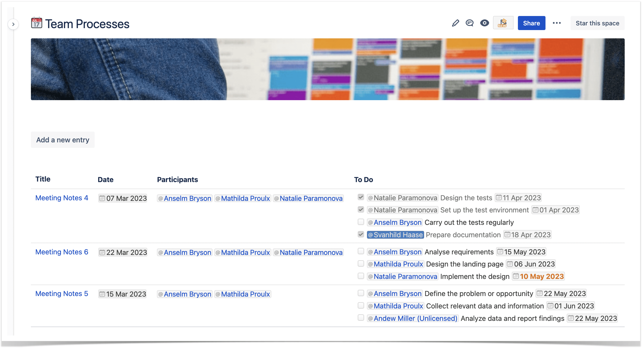The height and width of the screenshot is (349, 644).
Task: Click the highlighted Svanhild Haase mention
Action: pos(395,235)
